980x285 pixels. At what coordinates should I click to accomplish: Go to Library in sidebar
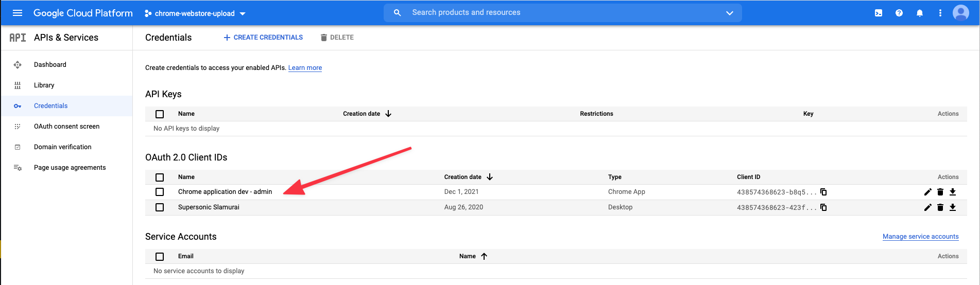point(44,85)
